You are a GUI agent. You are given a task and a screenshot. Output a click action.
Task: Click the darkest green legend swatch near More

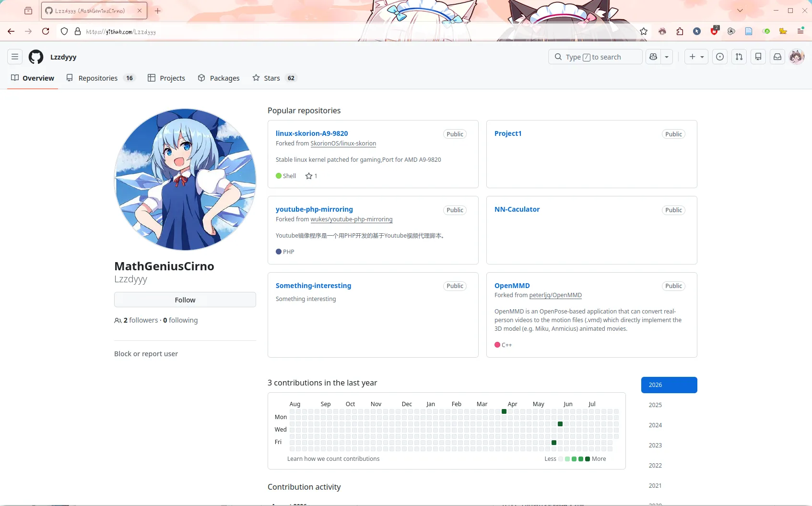(588, 459)
